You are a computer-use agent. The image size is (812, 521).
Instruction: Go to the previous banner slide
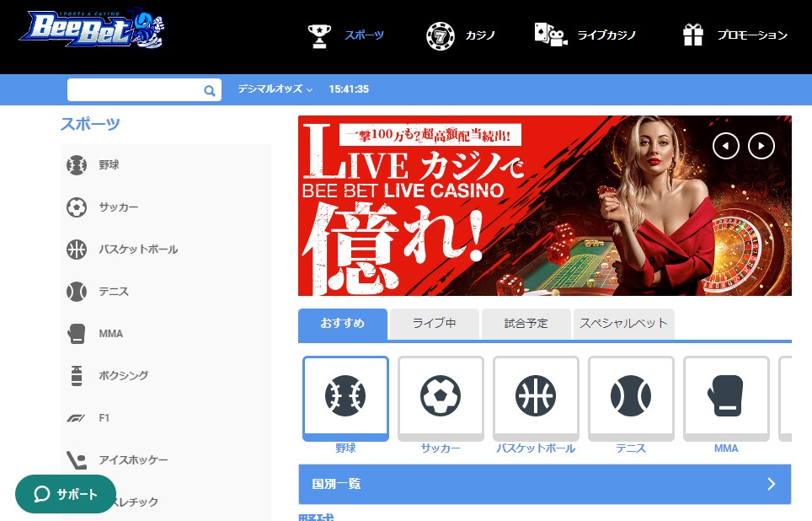coord(726,146)
